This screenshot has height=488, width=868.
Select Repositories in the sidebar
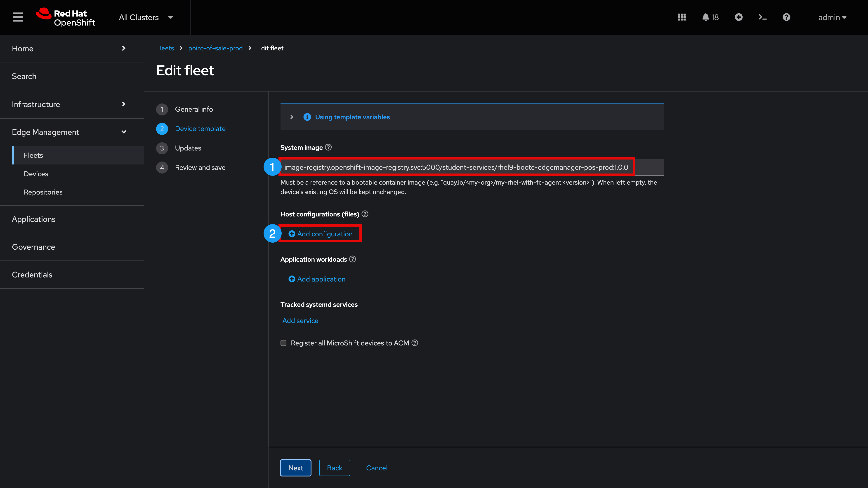[78, 192]
